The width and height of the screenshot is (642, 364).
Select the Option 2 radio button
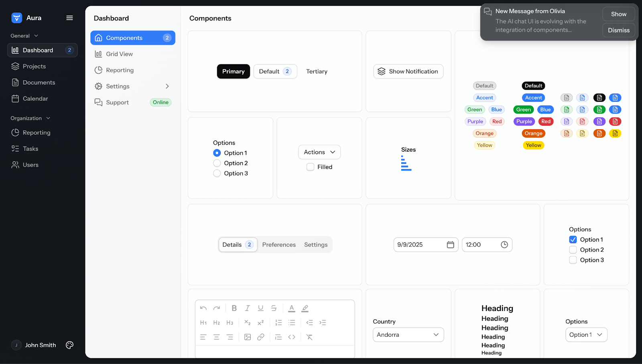(x=217, y=163)
